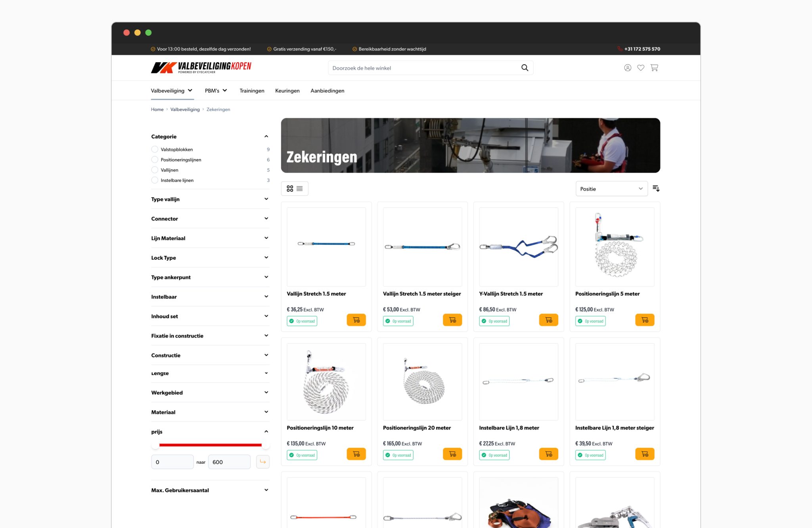Image resolution: width=812 pixels, height=528 pixels.
Task: Open Instelbare Lijn 1,8 meter steiger title
Action: (x=615, y=428)
